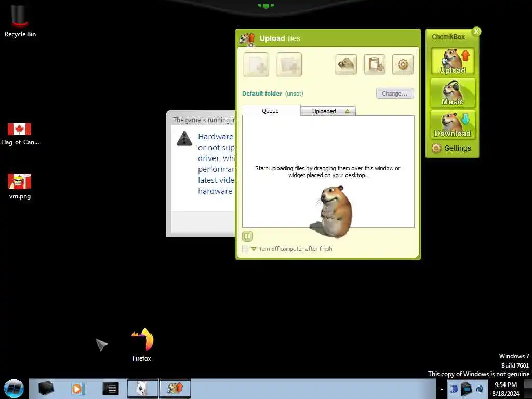532x399 pixels.
Task: Click the volume tray icon
Action: pos(480,389)
